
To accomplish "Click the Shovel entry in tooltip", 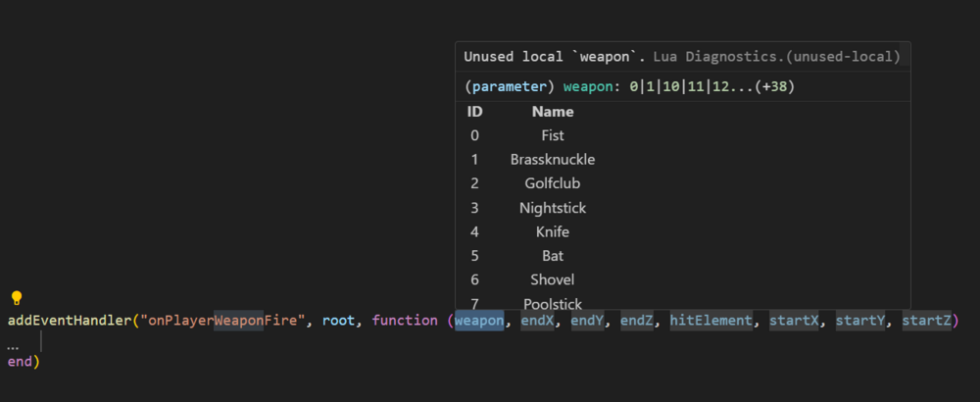I will tap(553, 279).
